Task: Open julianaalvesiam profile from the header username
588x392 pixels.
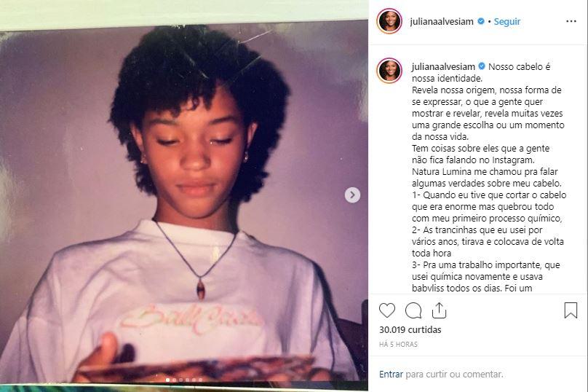Action: tap(442, 22)
